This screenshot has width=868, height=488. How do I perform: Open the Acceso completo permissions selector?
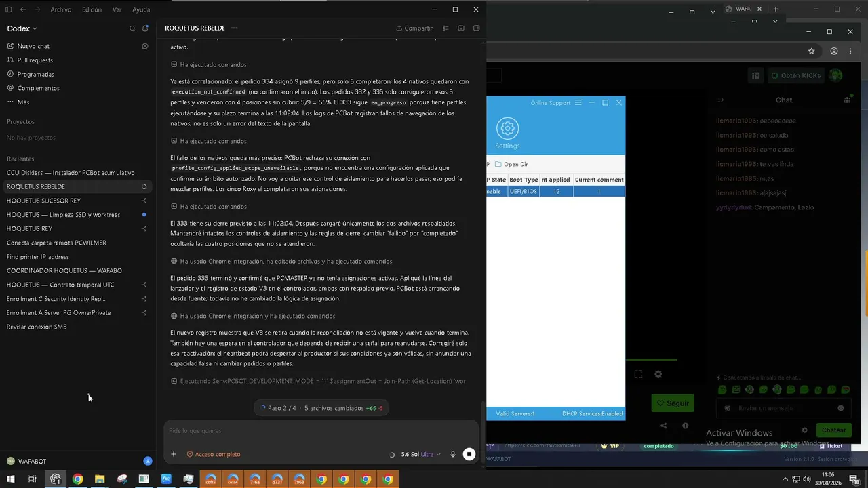214,454
